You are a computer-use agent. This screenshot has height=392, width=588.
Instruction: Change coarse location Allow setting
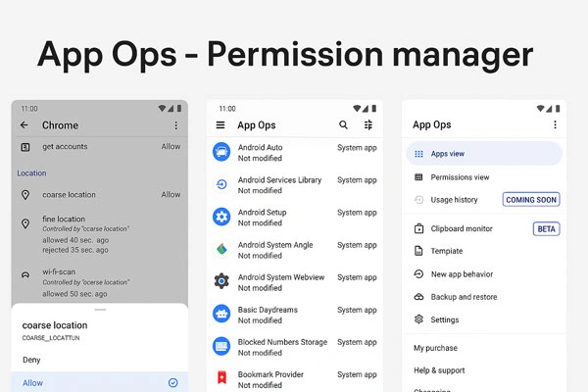171,195
